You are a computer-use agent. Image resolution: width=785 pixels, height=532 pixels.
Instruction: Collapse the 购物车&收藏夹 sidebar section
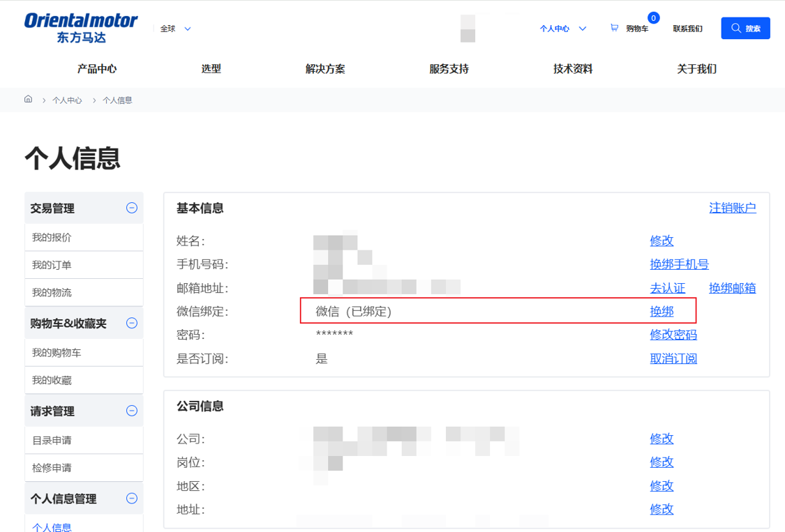point(131,323)
